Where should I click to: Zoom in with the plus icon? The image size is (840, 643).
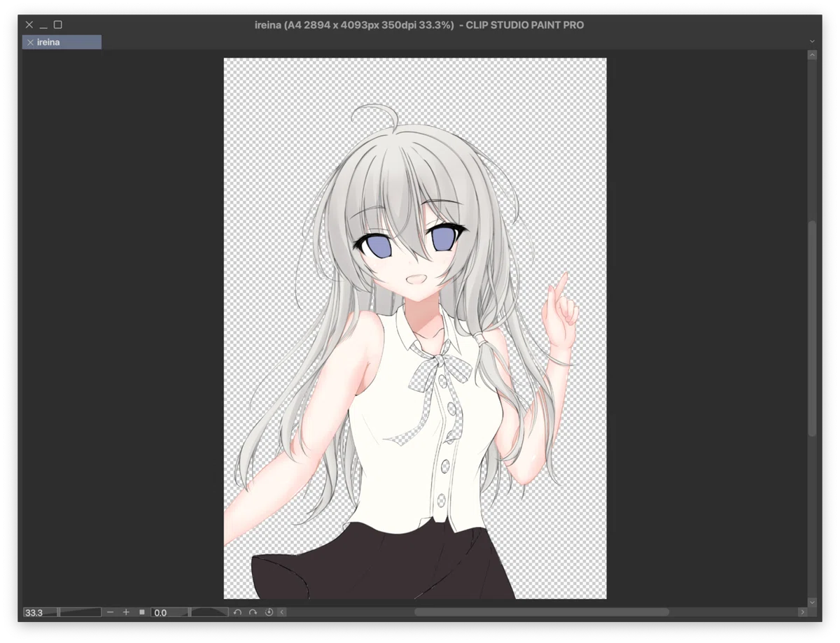coord(126,612)
